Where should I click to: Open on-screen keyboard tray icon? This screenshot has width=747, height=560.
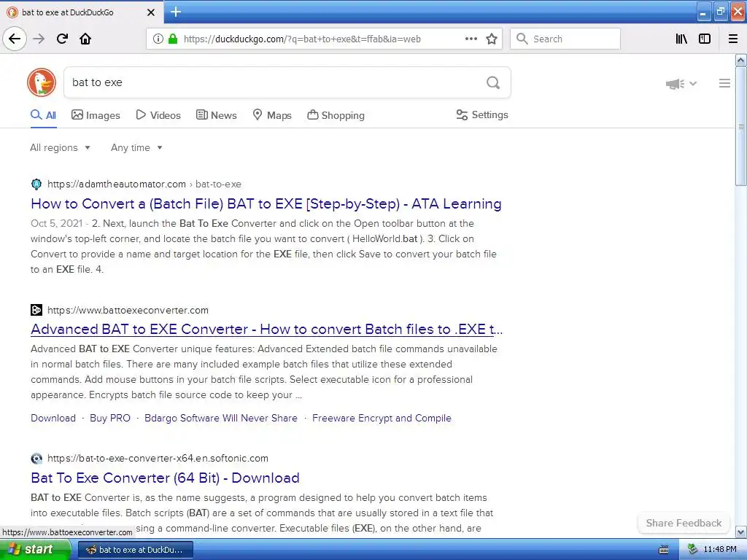coord(664,550)
